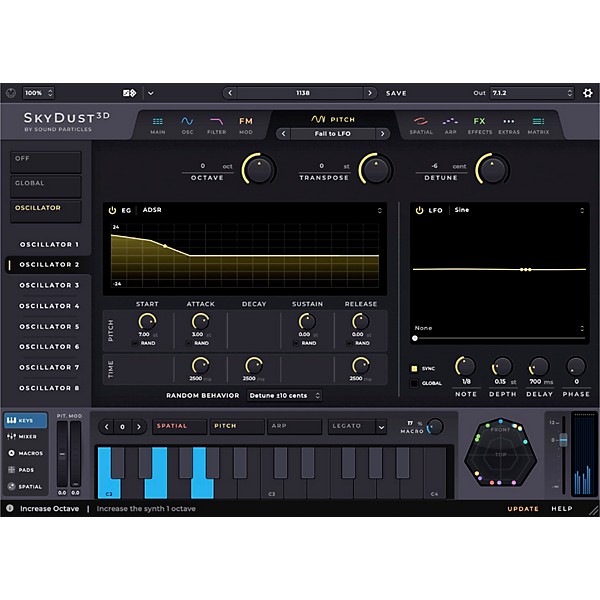Click the info icon in status bar

pyautogui.click(x=10, y=508)
